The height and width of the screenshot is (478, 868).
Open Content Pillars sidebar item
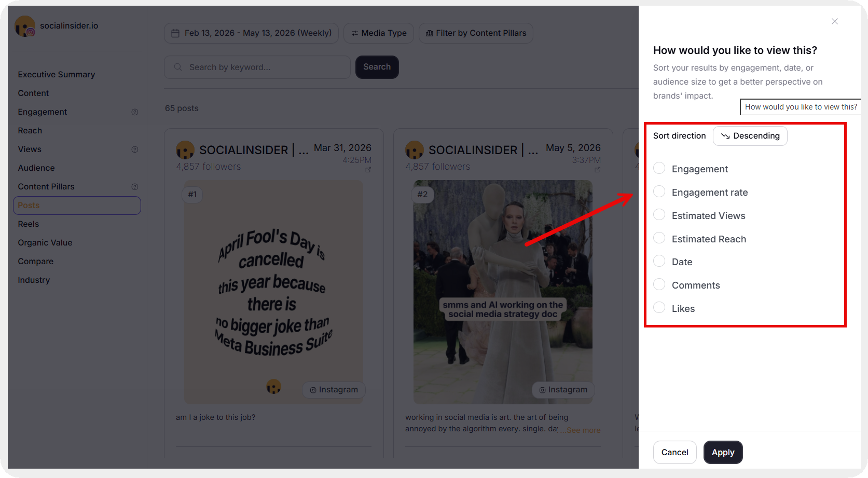tap(46, 187)
